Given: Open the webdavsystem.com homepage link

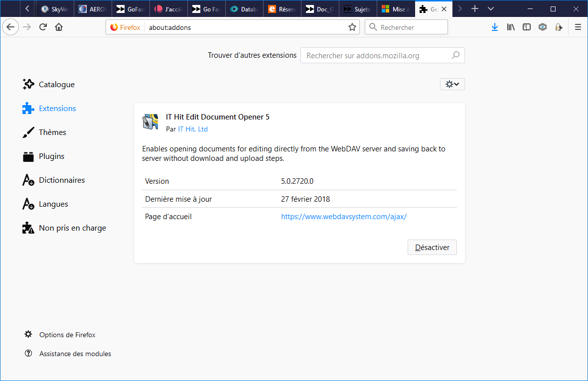Looking at the screenshot, I should point(344,217).
